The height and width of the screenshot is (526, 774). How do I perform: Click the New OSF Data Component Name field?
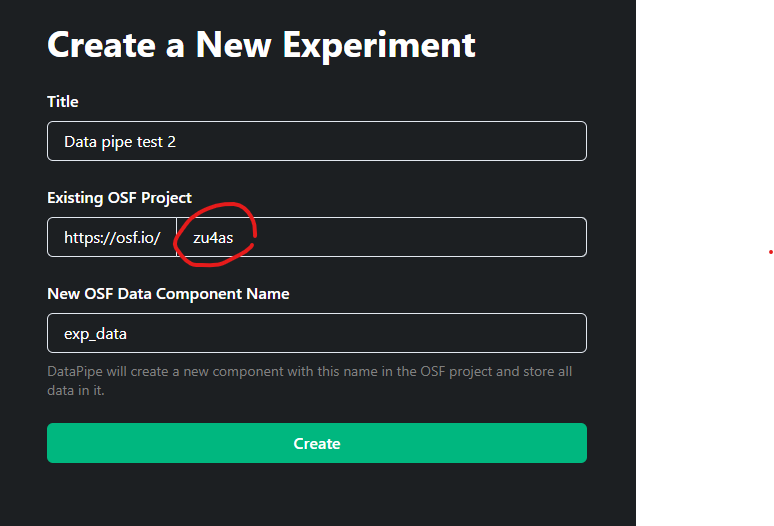(x=316, y=333)
